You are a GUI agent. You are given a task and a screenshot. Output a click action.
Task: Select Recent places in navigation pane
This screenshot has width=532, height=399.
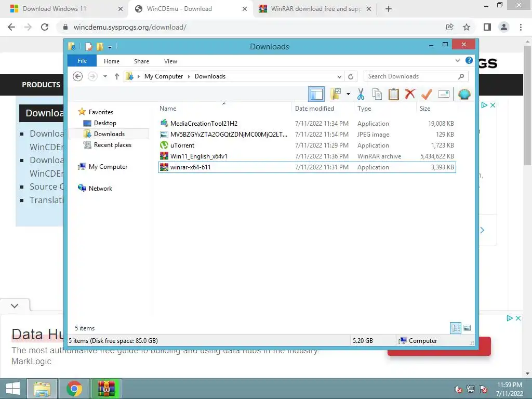tap(112, 145)
